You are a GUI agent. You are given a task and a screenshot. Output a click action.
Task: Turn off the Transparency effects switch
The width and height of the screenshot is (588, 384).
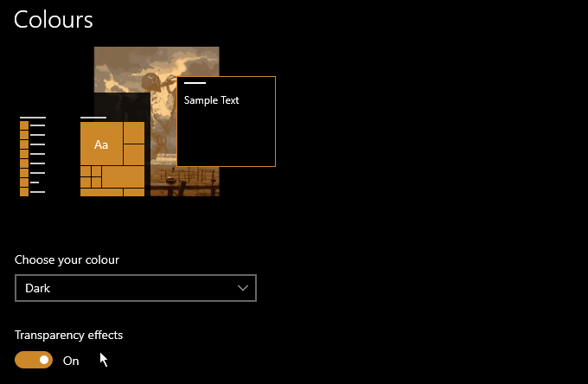[x=34, y=360]
